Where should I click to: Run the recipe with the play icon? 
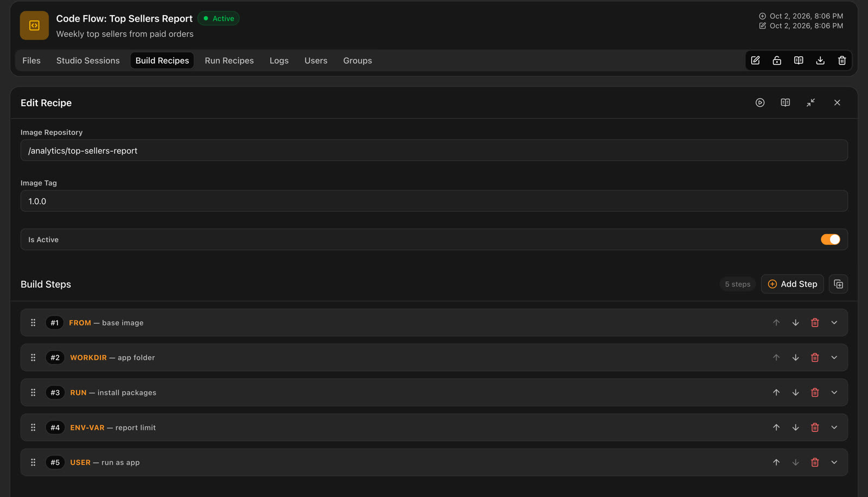(760, 102)
